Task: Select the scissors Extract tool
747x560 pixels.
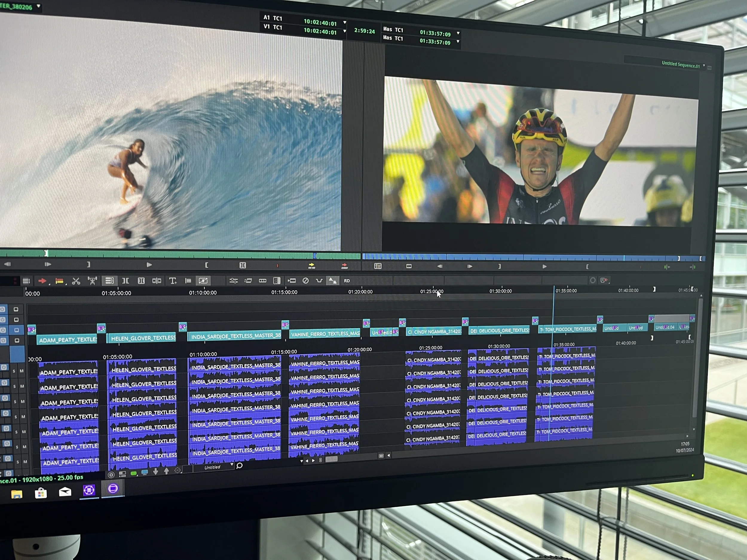Action: coord(76,281)
